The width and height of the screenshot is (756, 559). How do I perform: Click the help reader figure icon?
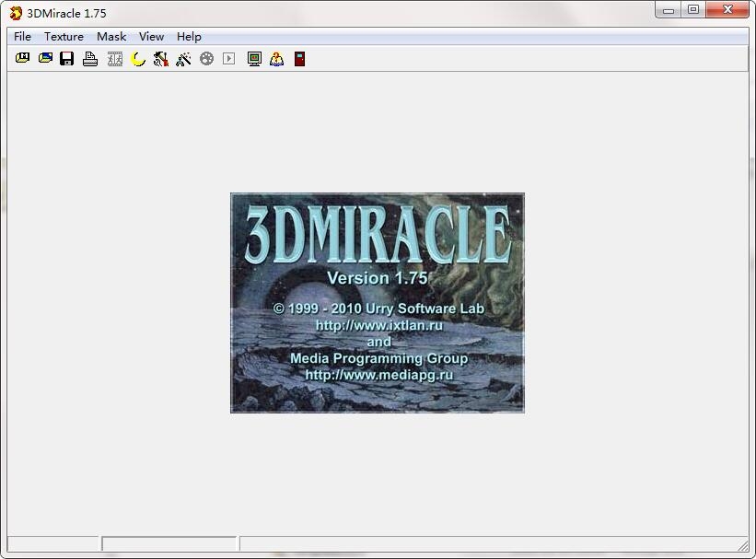click(276, 59)
